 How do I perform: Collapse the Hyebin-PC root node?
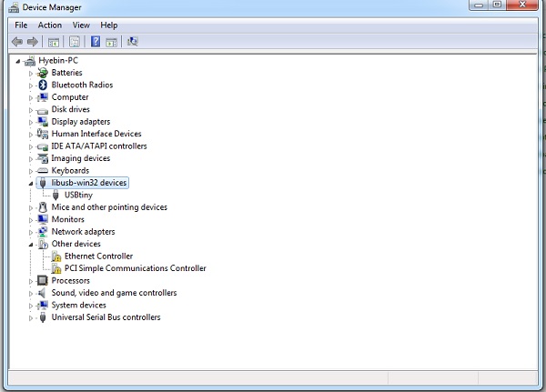point(18,61)
